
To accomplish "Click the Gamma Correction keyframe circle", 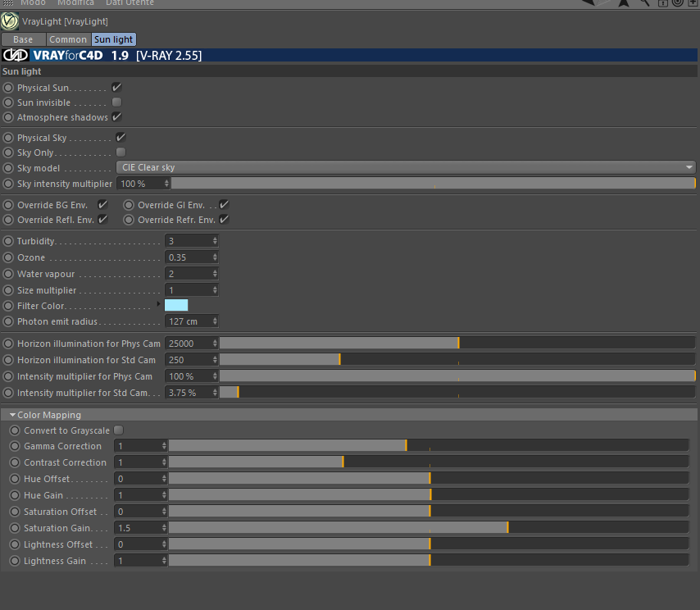I will [x=15, y=446].
